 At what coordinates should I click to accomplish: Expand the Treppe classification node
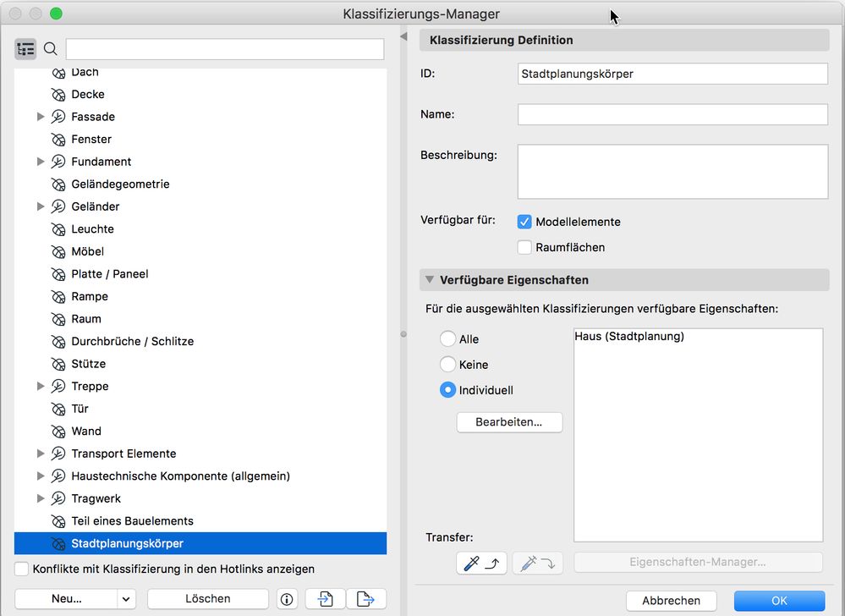[x=41, y=387]
